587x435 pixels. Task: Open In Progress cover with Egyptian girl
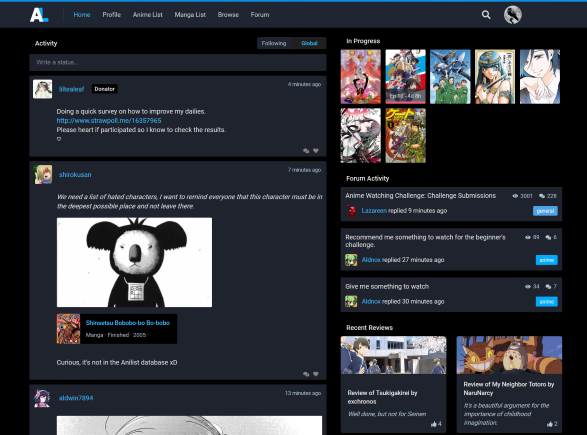495,77
